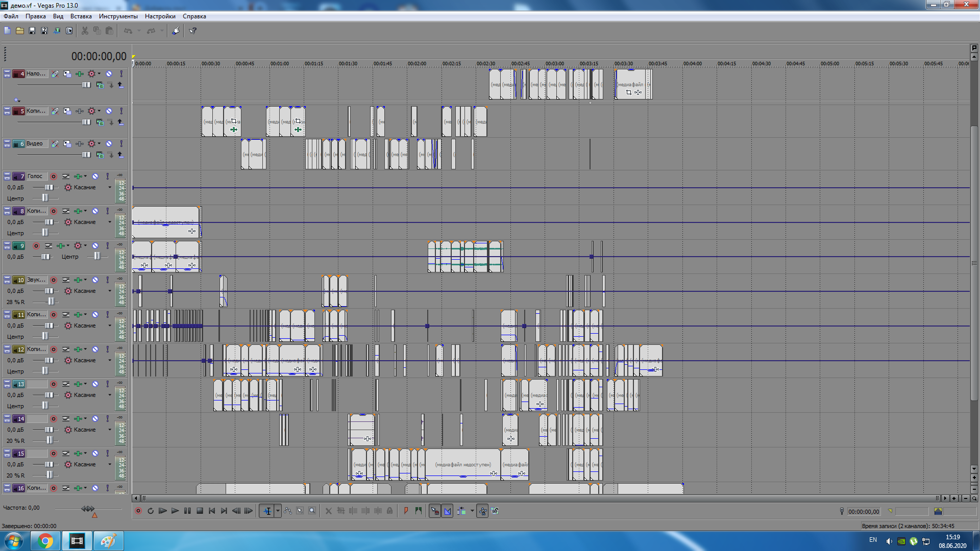Open automation settings dropdown on track 4
The width and height of the screenshot is (980, 551).
coord(99,74)
